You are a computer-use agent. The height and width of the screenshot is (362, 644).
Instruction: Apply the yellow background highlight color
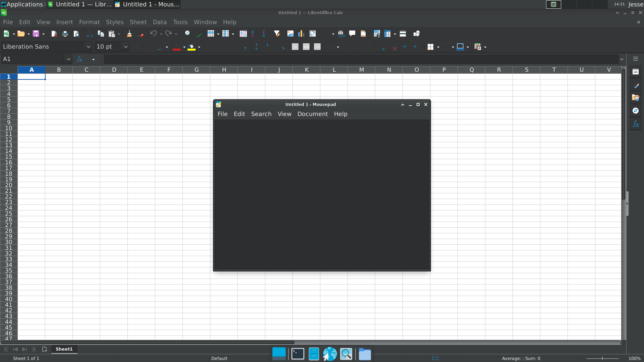(x=192, y=47)
